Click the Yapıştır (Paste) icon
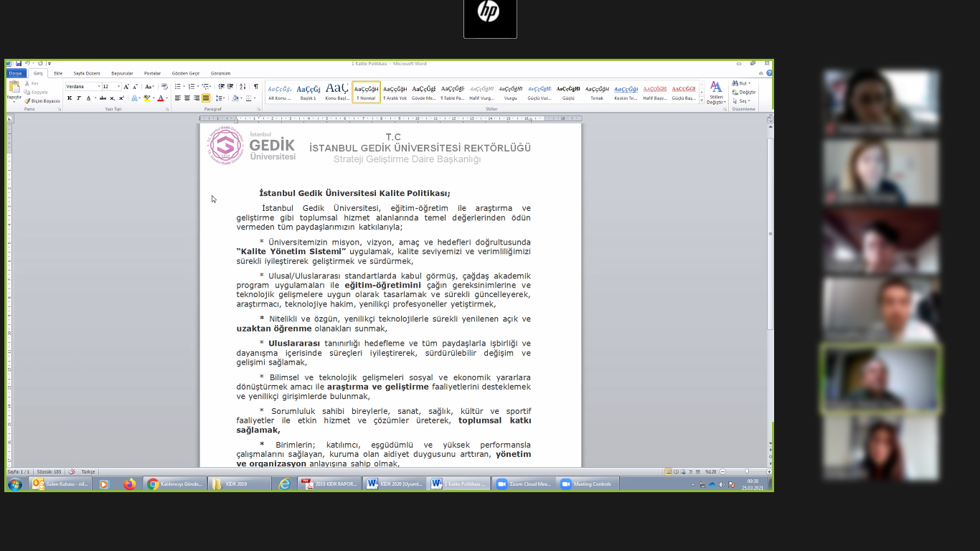 (14, 86)
